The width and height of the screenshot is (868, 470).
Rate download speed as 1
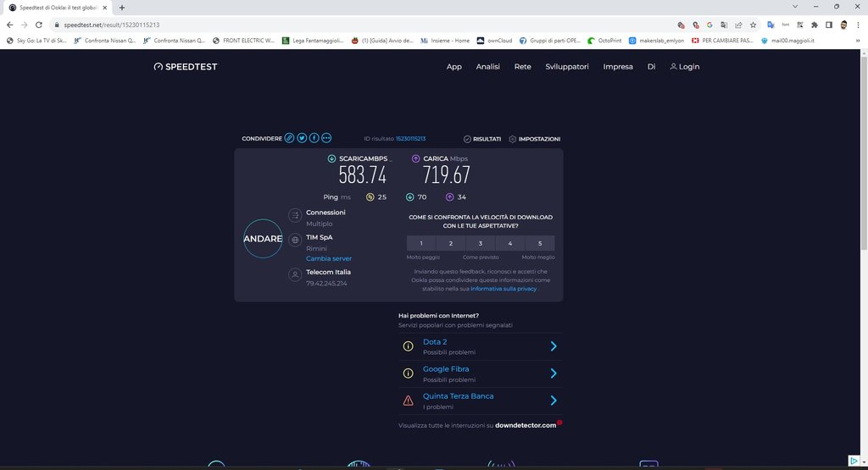coord(421,243)
